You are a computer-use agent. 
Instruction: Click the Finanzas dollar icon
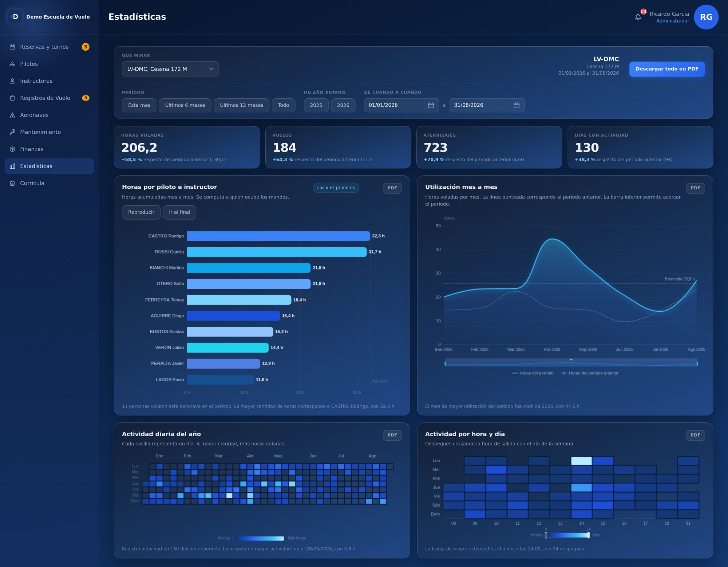point(12,149)
